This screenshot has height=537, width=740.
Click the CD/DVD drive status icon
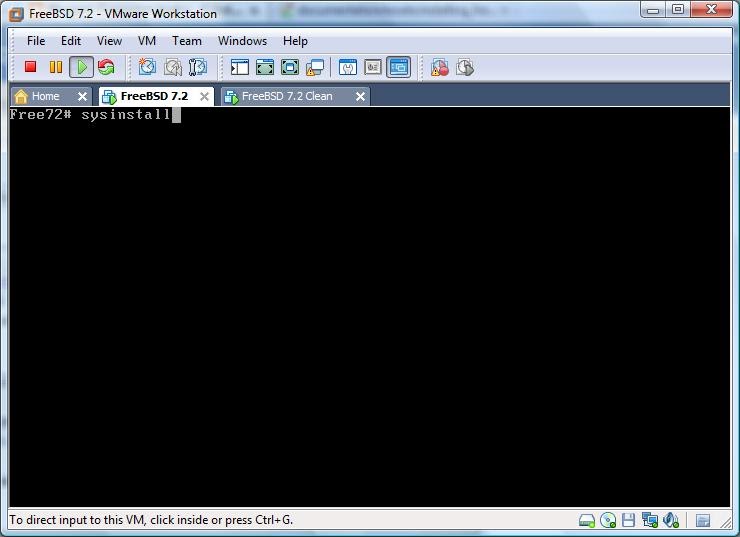pyautogui.click(x=608, y=520)
